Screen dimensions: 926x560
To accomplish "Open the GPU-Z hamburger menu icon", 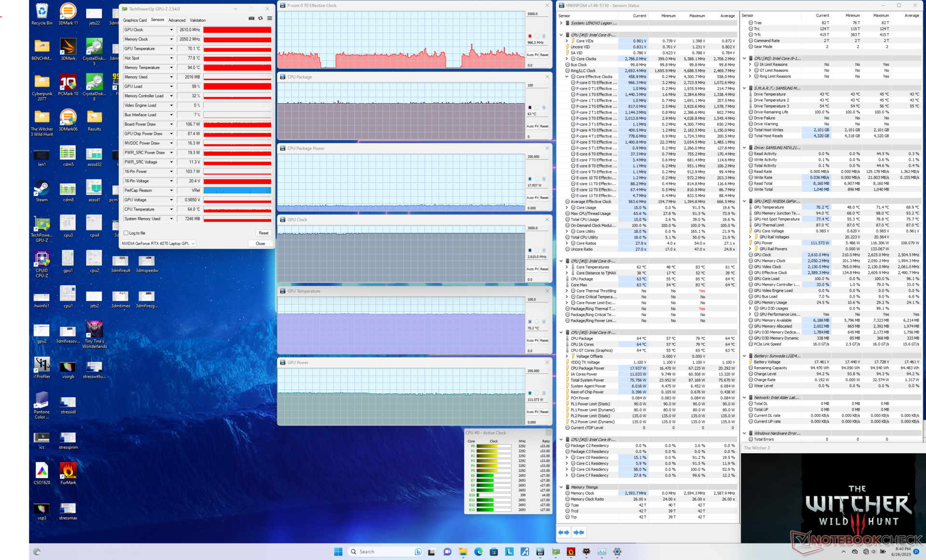I will (x=270, y=18).
